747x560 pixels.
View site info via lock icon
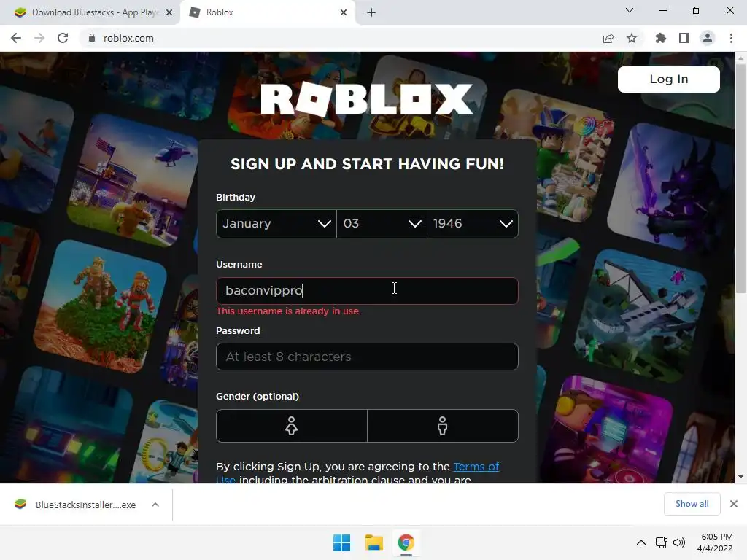point(92,38)
